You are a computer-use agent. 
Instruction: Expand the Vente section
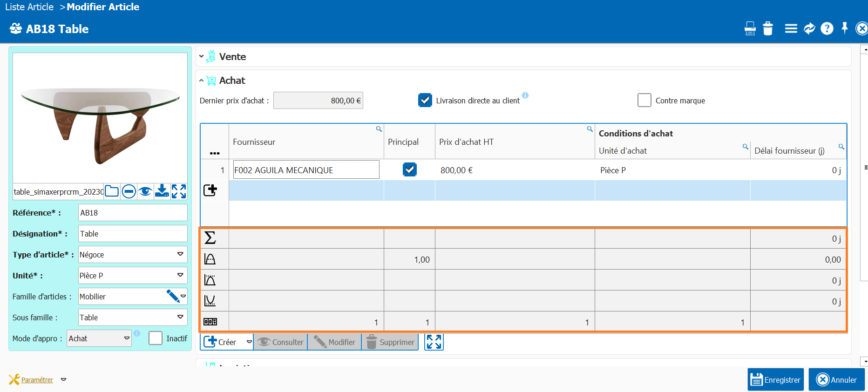point(202,56)
